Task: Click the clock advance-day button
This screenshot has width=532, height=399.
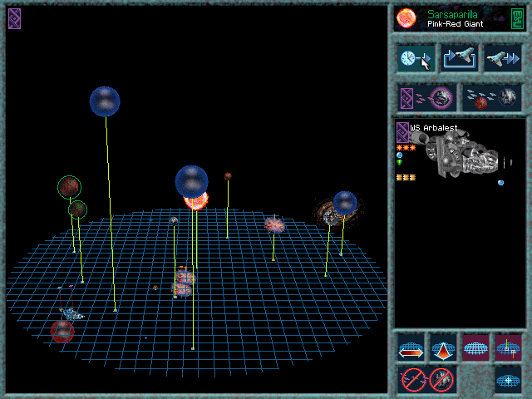Action: [416, 58]
